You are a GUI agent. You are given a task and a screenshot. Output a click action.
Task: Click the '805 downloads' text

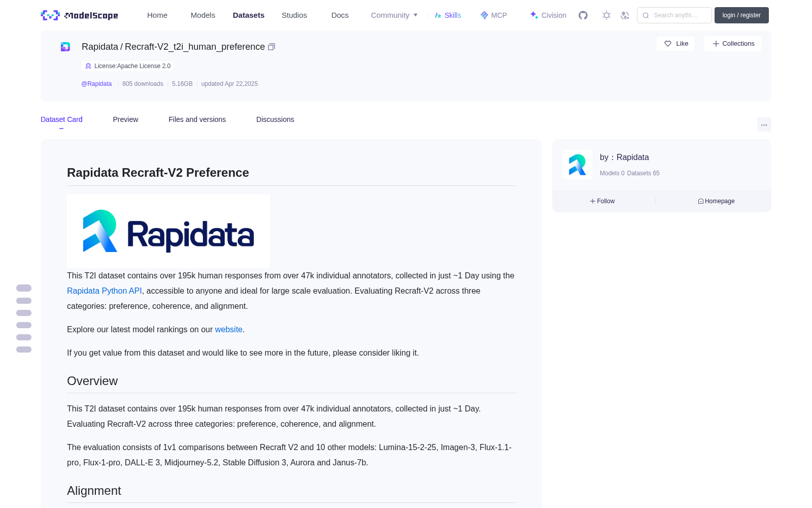pyautogui.click(x=143, y=84)
